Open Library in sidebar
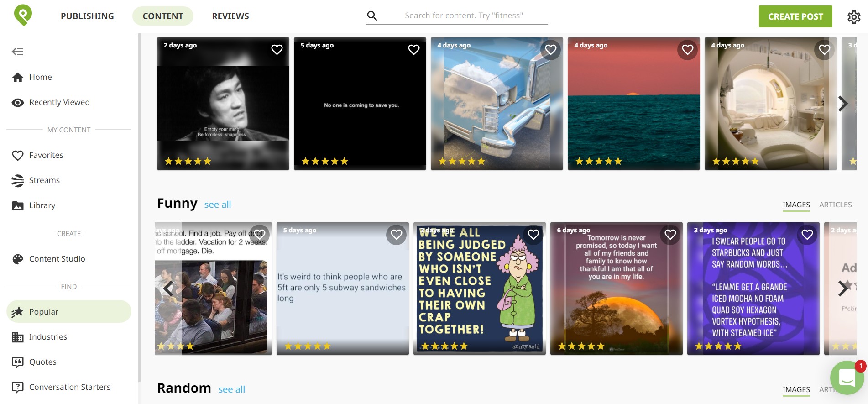868x404 pixels. 69,205
